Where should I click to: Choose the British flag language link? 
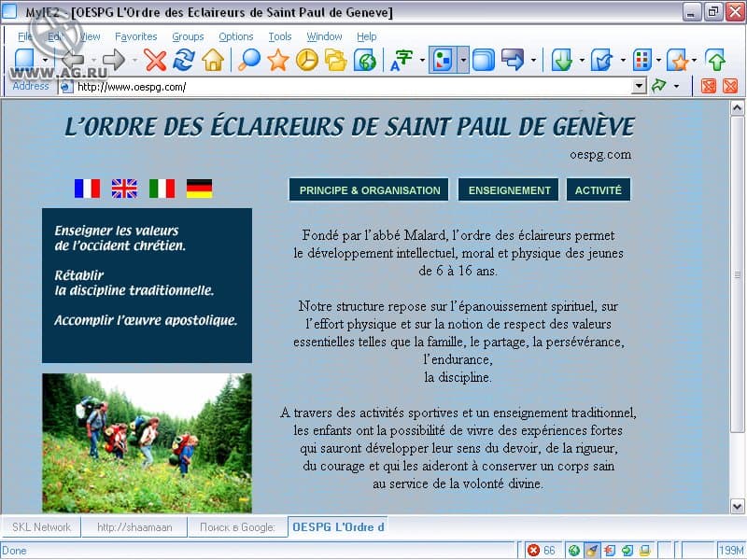coord(124,189)
